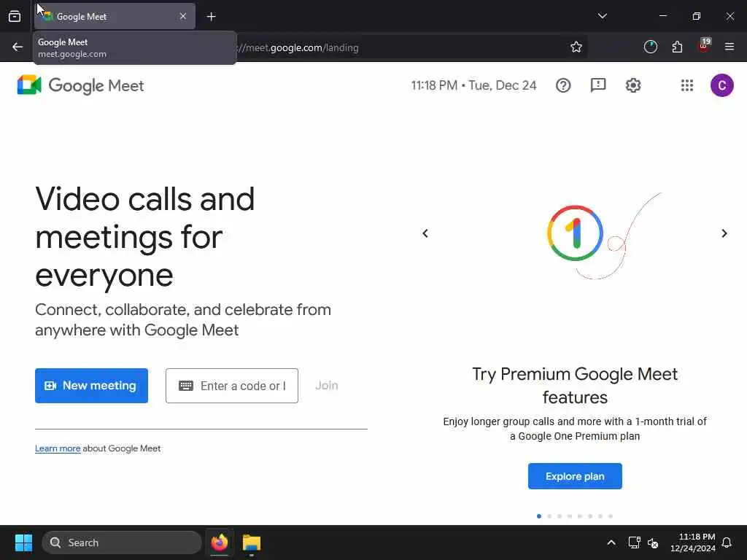Close the Google Meet tab
The width and height of the screenshot is (747, 560).
pyautogui.click(x=183, y=16)
